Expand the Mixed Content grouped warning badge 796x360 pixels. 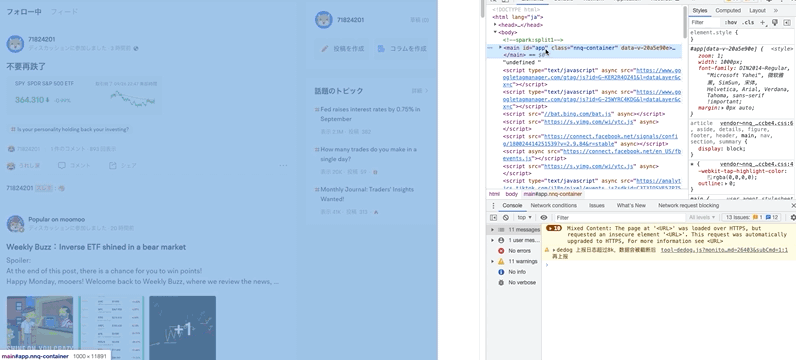[553, 228]
